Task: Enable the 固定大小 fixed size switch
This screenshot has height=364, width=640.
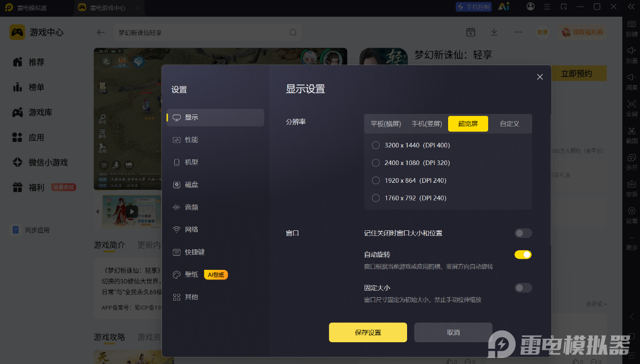Action: [523, 288]
